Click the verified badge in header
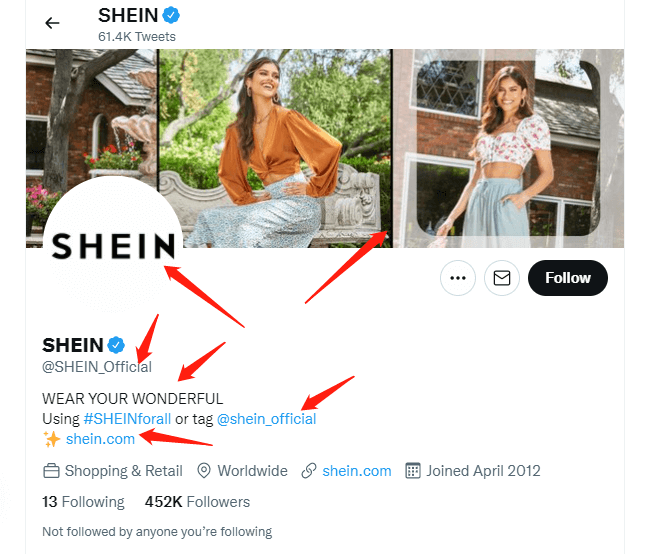The image size is (648, 554). click(174, 16)
